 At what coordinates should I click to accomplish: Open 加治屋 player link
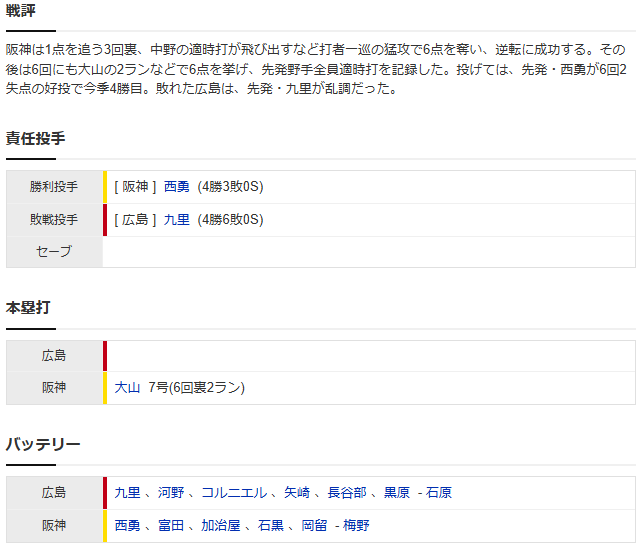pos(221,525)
